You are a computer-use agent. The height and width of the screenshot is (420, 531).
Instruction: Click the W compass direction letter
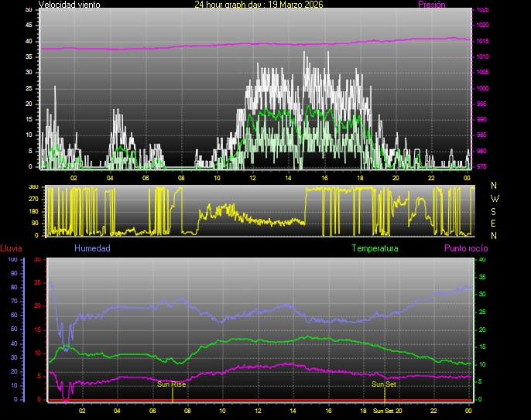(495, 198)
